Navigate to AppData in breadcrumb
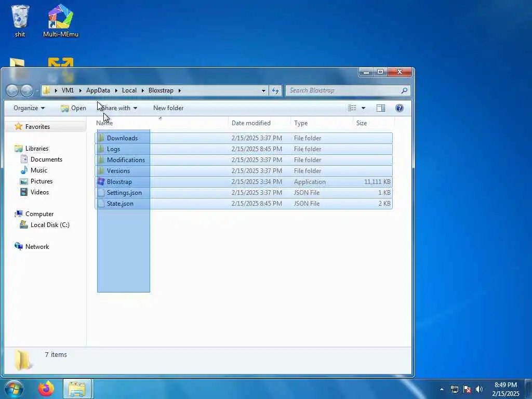The image size is (532, 399). click(x=98, y=90)
